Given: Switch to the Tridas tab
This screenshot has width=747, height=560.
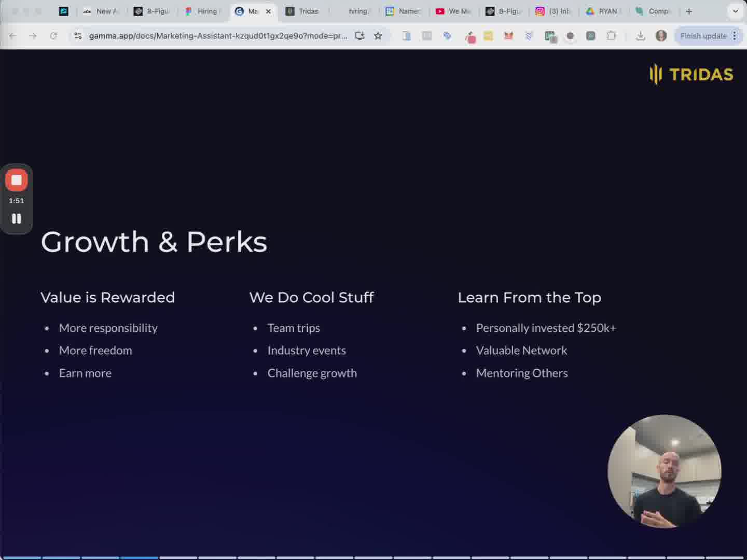Looking at the screenshot, I should coord(303,11).
